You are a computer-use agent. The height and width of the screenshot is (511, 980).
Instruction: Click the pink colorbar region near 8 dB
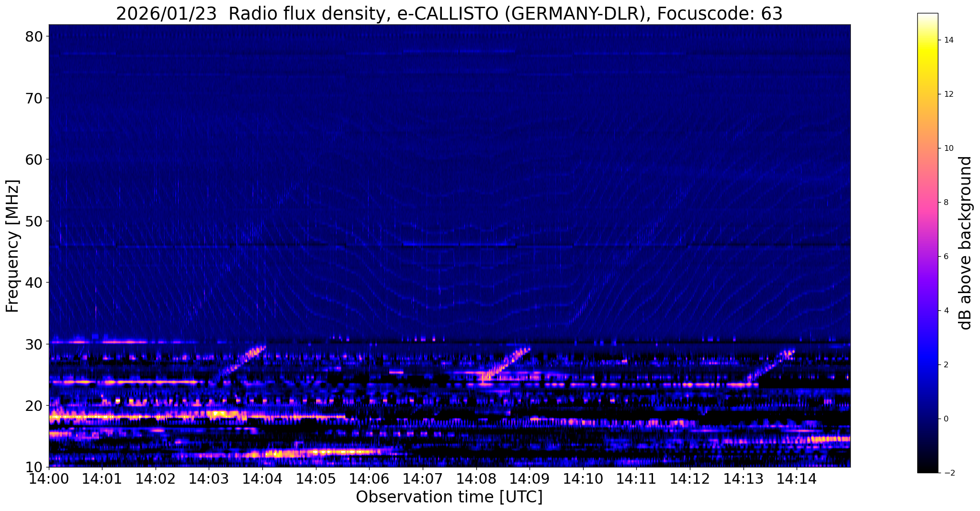tap(927, 203)
